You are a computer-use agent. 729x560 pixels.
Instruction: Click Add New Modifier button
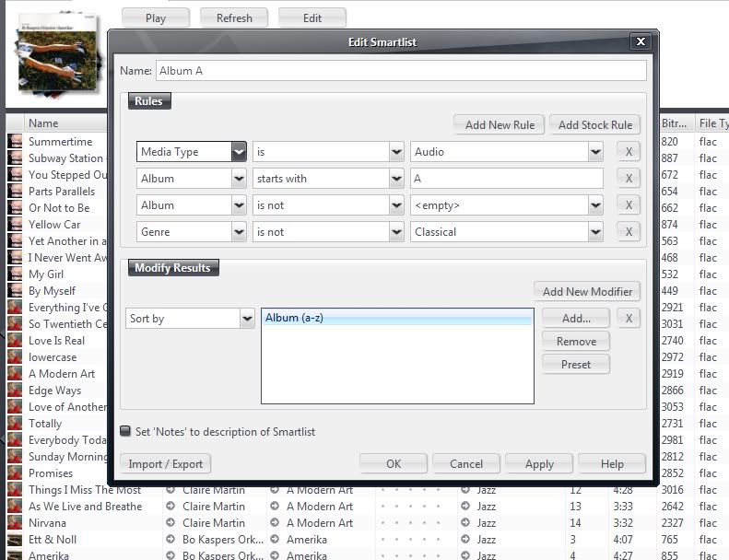(587, 291)
